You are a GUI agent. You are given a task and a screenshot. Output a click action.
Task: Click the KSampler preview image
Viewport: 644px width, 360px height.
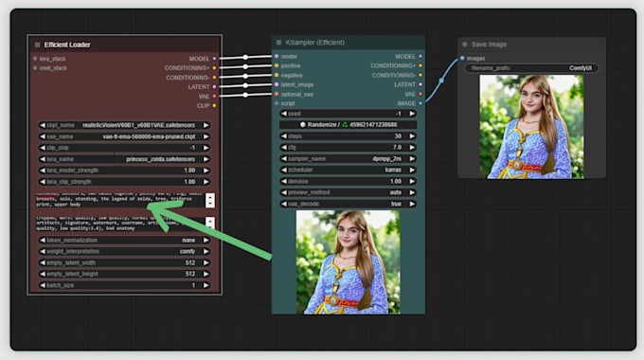[348, 262]
